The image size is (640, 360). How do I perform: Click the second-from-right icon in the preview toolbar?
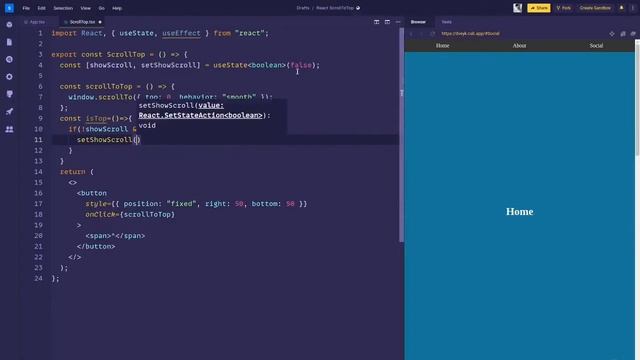pos(623,34)
